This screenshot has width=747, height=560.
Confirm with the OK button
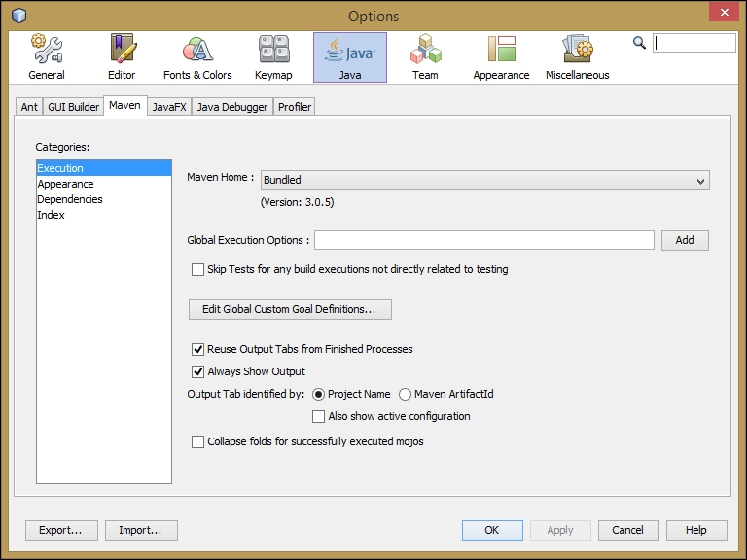pyautogui.click(x=492, y=530)
